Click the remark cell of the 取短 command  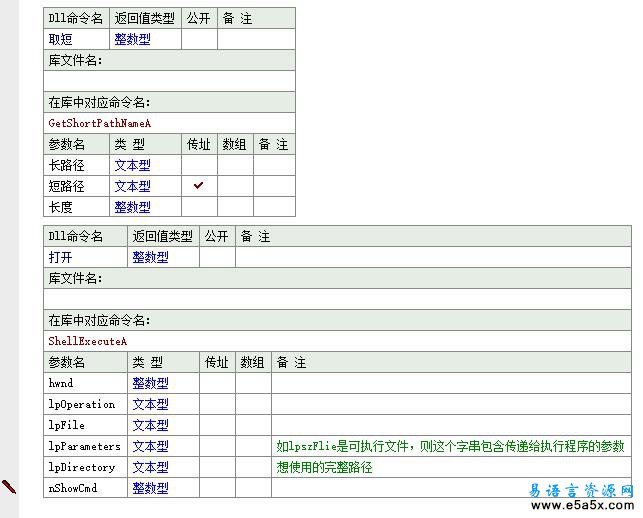click(x=256, y=39)
